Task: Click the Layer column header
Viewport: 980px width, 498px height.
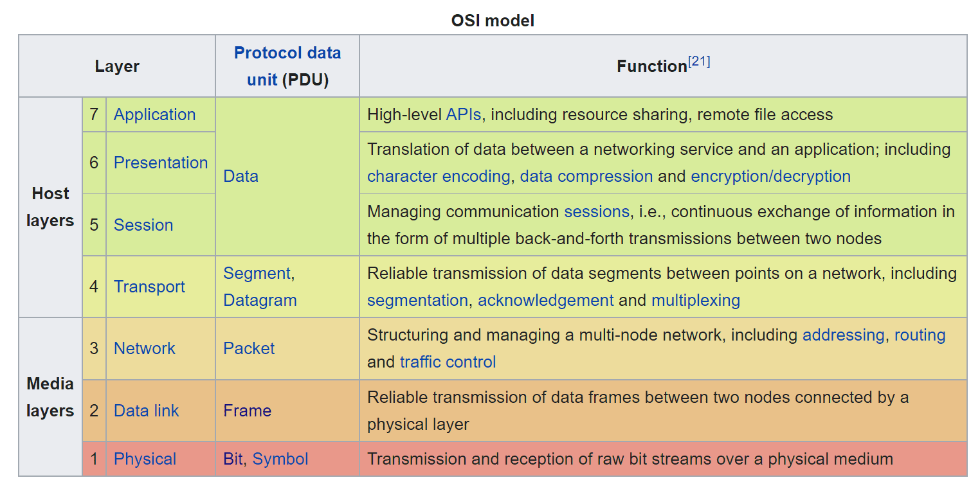Action: tap(117, 66)
